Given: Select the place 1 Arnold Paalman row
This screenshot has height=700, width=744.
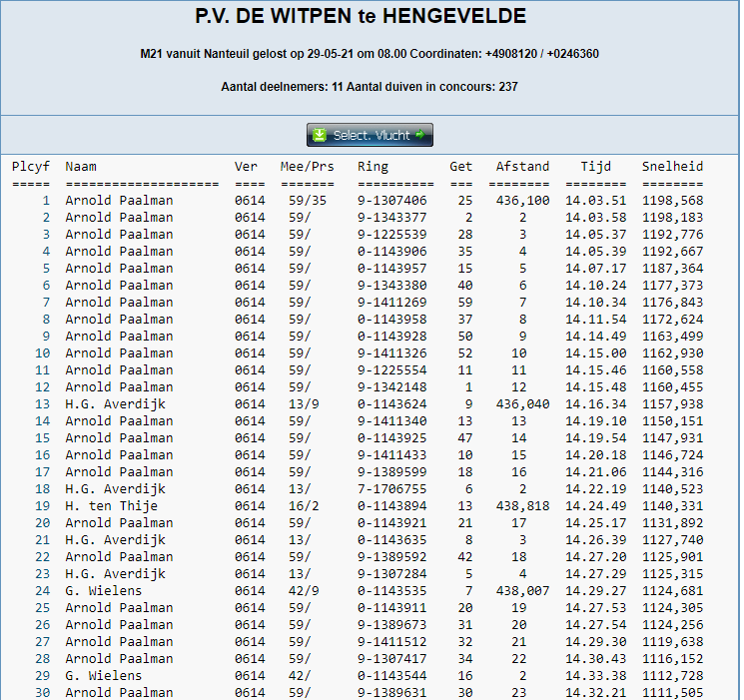Looking at the screenshot, I should (x=358, y=201).
